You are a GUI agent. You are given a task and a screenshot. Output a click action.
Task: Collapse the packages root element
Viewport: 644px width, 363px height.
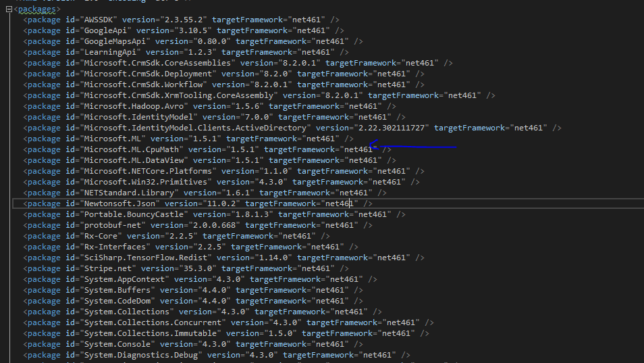[9, 9]
